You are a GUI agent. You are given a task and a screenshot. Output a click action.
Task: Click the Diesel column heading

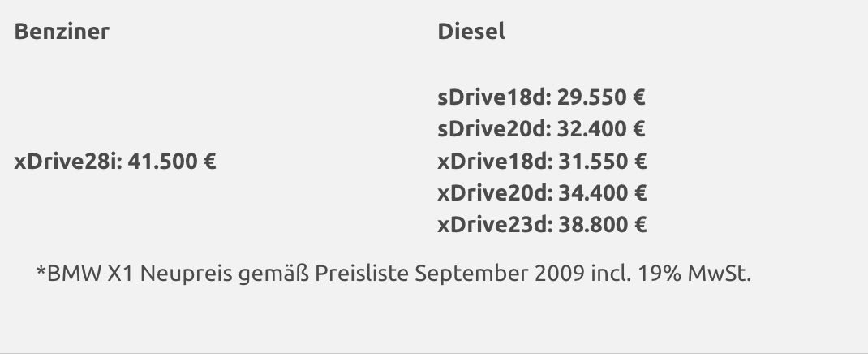[x=471, y=32]
